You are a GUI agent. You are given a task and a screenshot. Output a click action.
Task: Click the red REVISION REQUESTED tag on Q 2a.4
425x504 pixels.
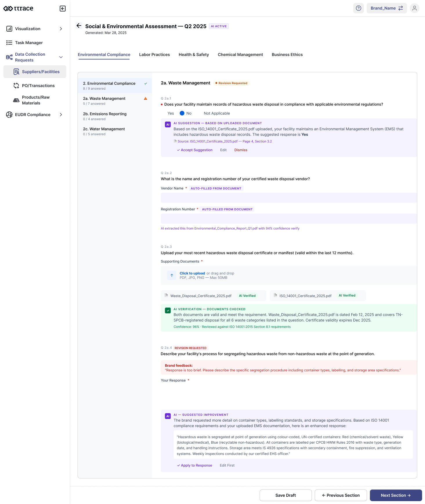pos(191,348)
